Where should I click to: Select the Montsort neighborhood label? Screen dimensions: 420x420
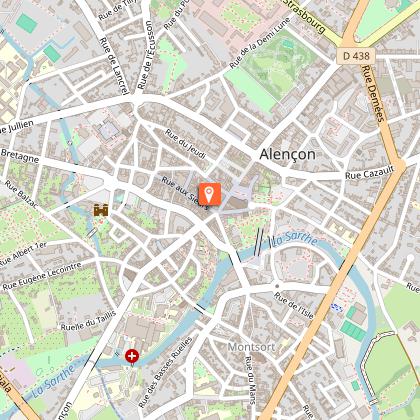251,347
